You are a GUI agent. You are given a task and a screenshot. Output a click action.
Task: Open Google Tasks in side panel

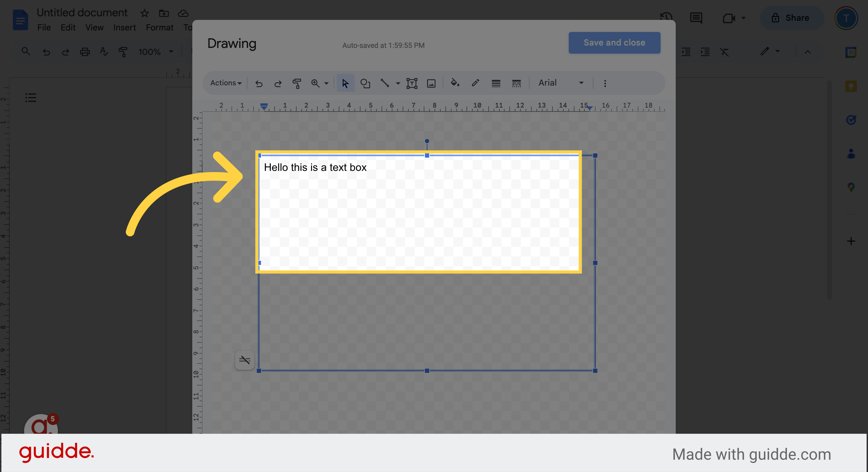[851, 120]
